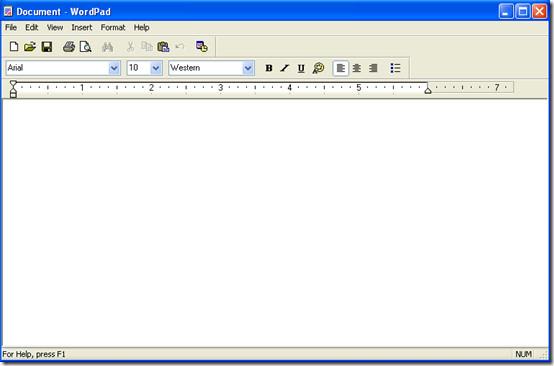
Task: Toggle Bold formatting
Action: pyautogui.click(x=269, y=68)
